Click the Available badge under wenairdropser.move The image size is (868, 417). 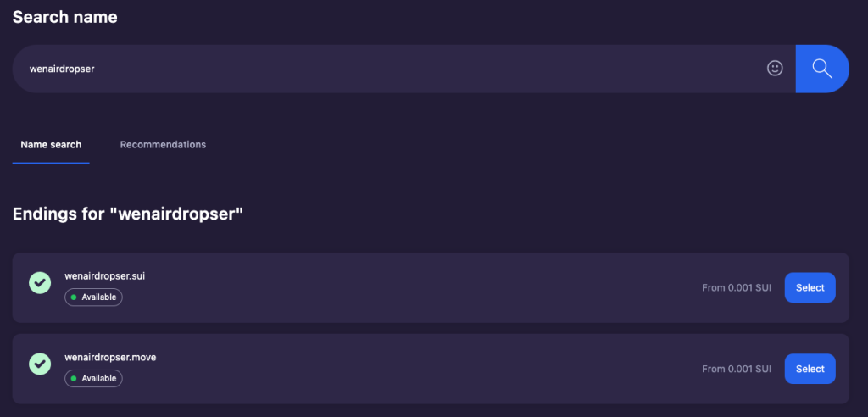pos(93,378)
